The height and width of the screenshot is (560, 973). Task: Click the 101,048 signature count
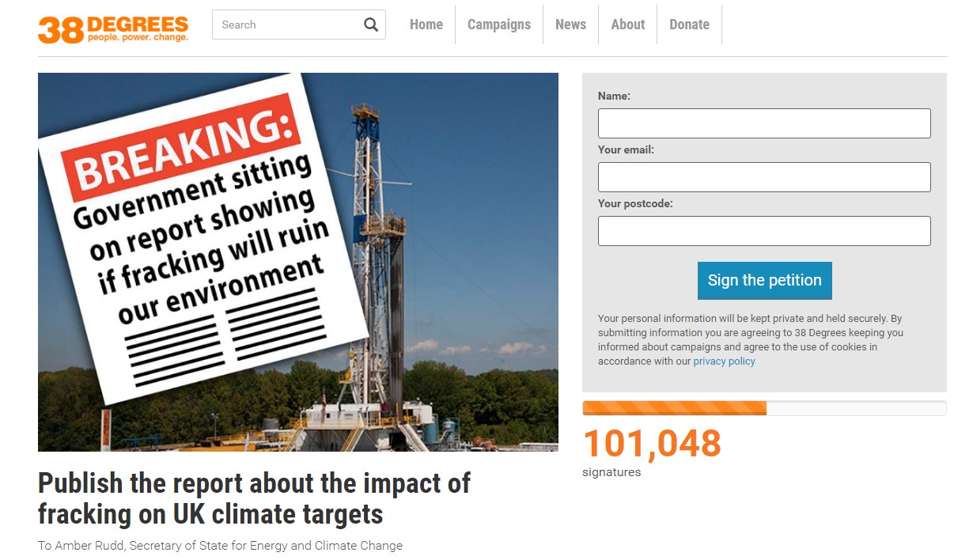pos(651,444)
